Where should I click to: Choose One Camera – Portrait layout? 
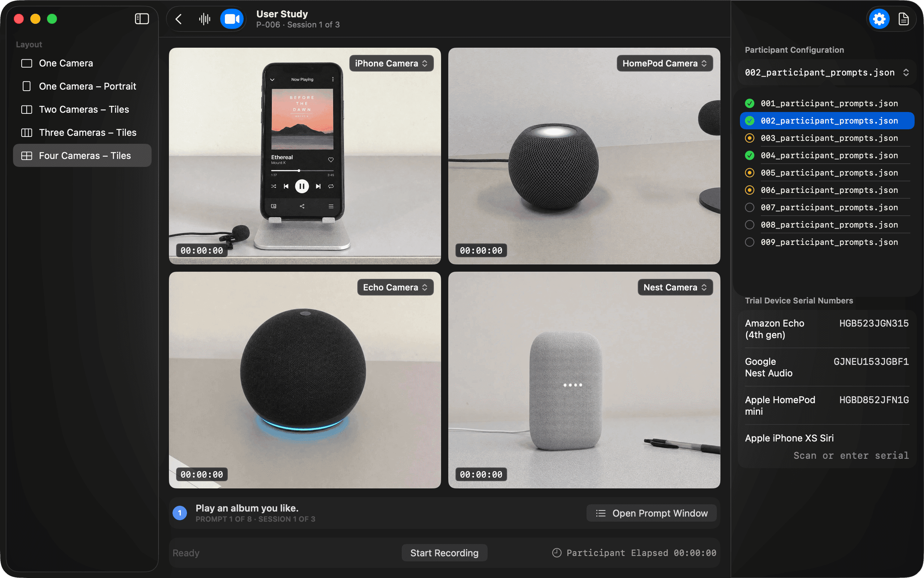point(82,86)
